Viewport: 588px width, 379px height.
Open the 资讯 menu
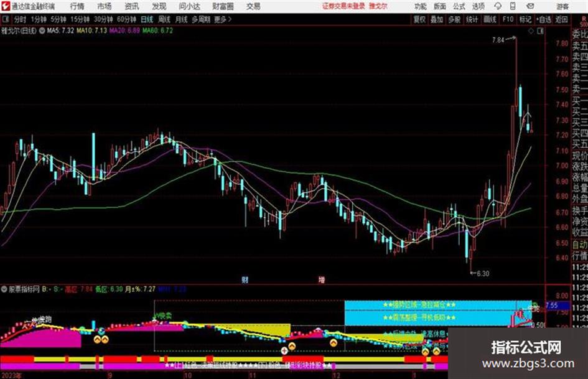[x=132, y=6]
